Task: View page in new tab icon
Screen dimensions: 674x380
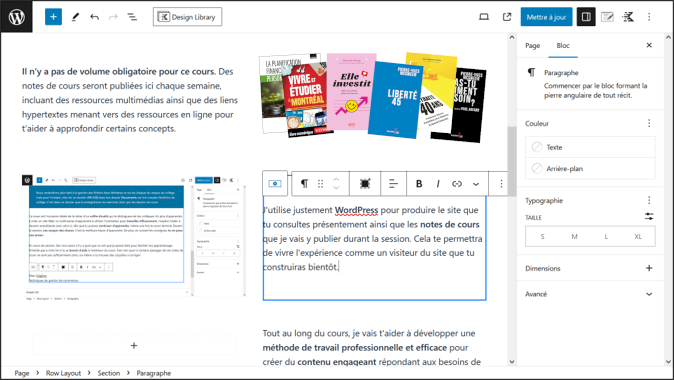Action: click(x=507, y=17)
